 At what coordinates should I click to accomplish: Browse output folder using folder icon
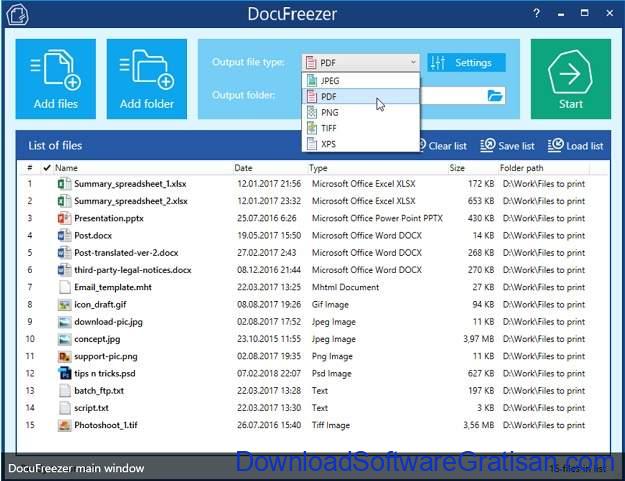tap(495, 96)
